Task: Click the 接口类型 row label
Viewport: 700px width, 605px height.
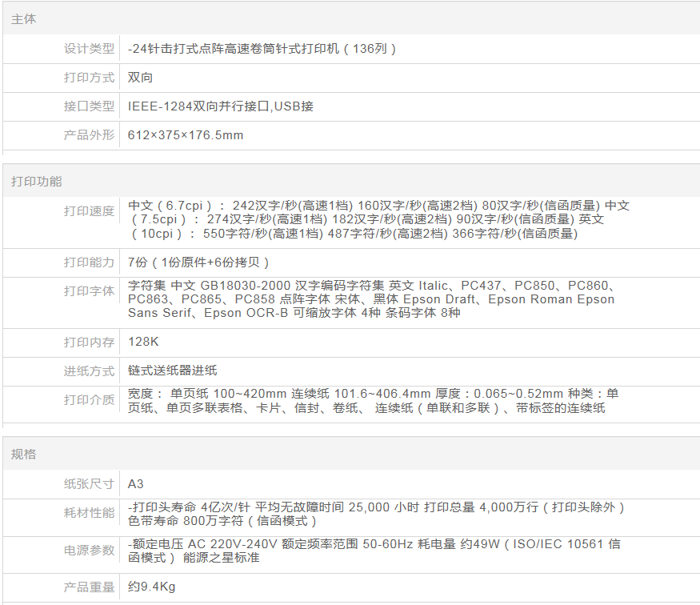Action: coord(89,106)
